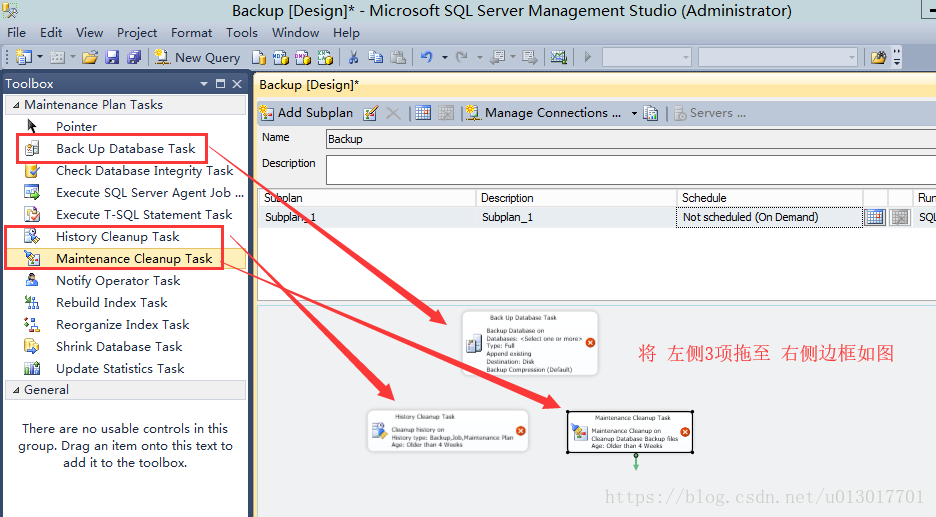Screen dimensions: 936x517
Task: Collapse the Maintenance Plan Tasks group
Action: (16, 105)
